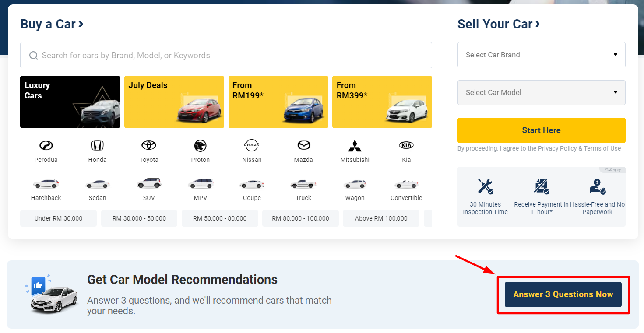Select the Perodua brand logo
The image size is (644, 333).
click(46, 146)
